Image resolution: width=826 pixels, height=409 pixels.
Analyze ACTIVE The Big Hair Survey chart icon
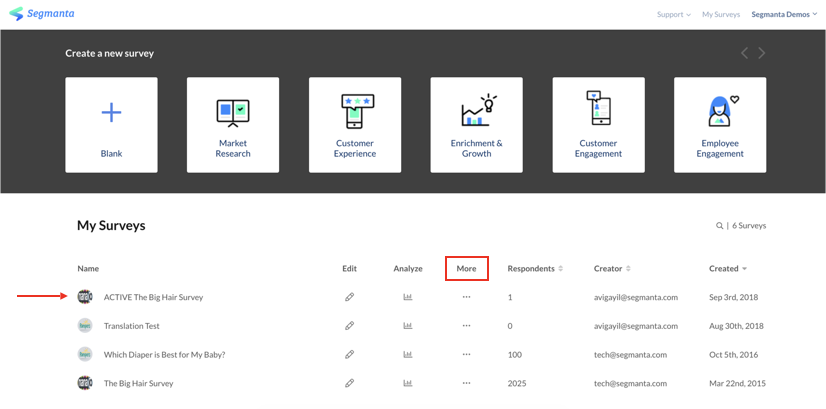pyautogui.click(x=408, y=297)
